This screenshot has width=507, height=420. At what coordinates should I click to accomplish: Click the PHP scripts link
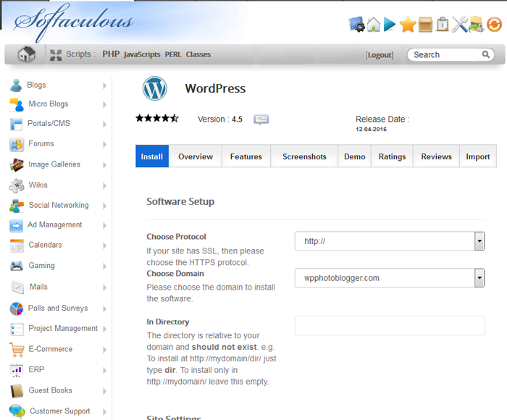(111, 54)
